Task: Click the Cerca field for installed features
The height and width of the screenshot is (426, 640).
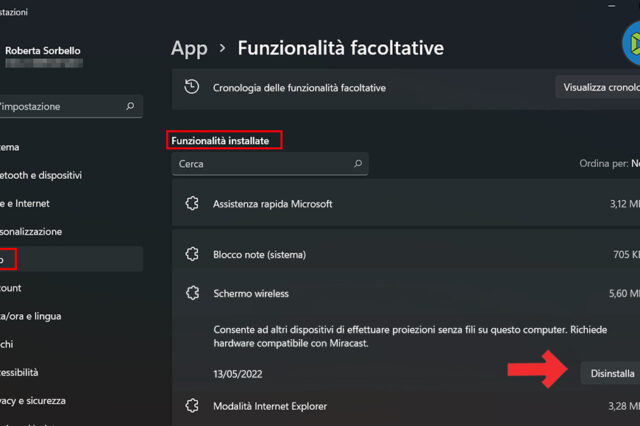Action: pyautogui.click(x=265, y=163)
